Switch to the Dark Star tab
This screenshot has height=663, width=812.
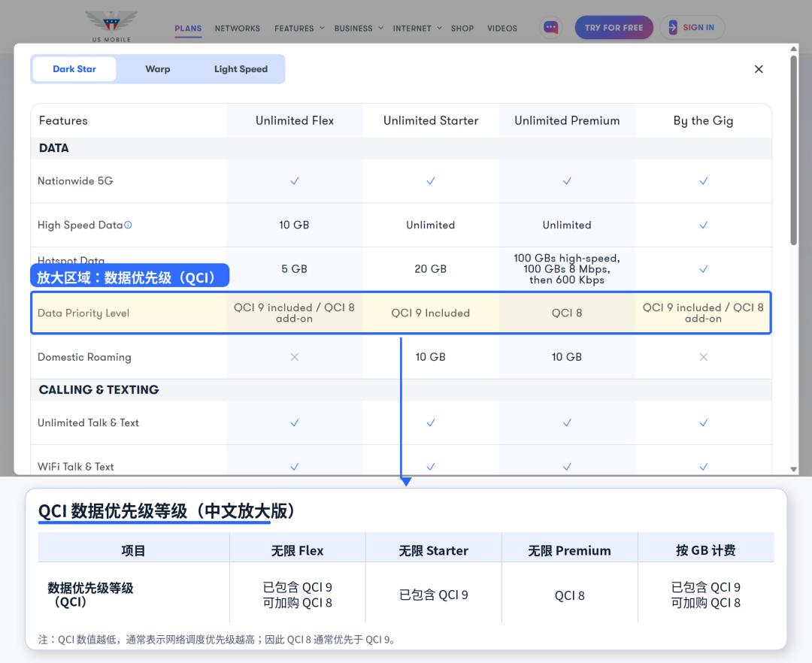(x=74, y=69)
